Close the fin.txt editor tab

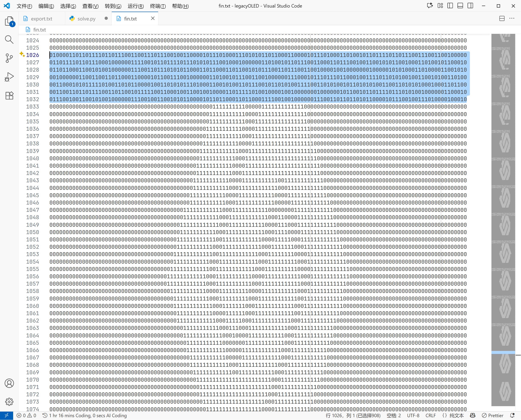(153, 18)
